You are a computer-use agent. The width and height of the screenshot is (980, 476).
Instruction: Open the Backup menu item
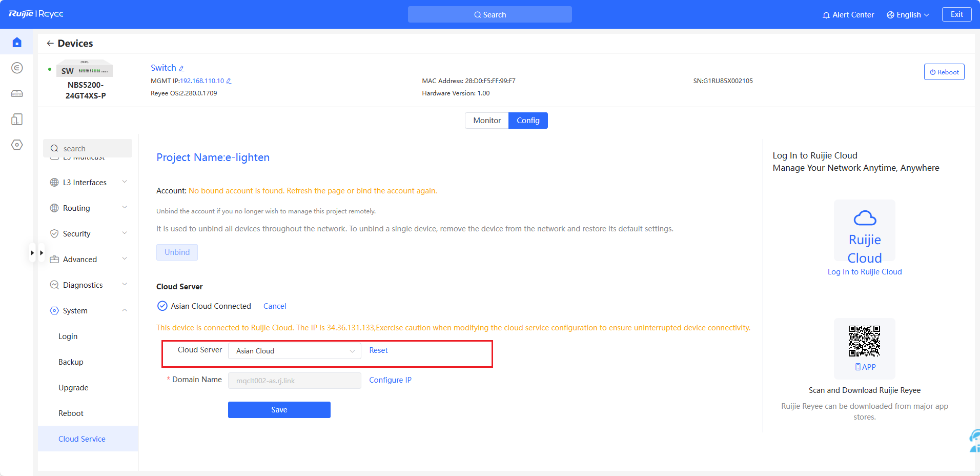click(x=71, y=362)
